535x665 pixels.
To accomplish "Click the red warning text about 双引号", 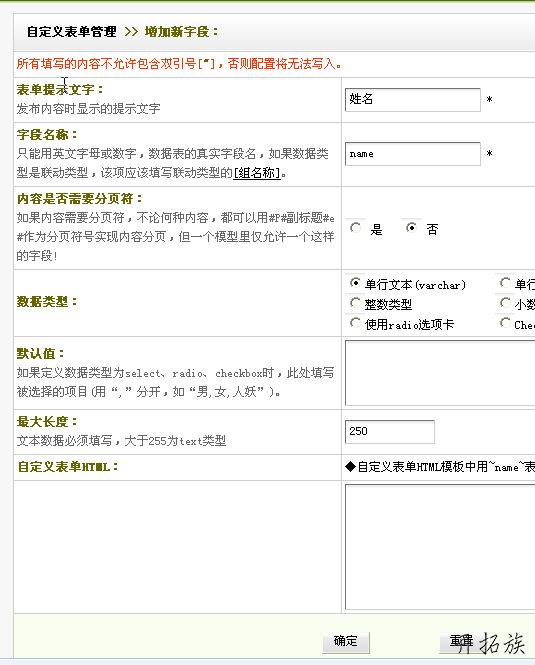I will tap(179, 64).
